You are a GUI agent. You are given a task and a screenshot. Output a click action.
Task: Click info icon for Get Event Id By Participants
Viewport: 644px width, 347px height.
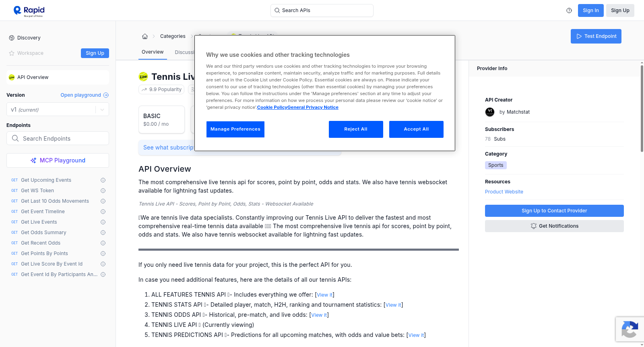(103, 274)
